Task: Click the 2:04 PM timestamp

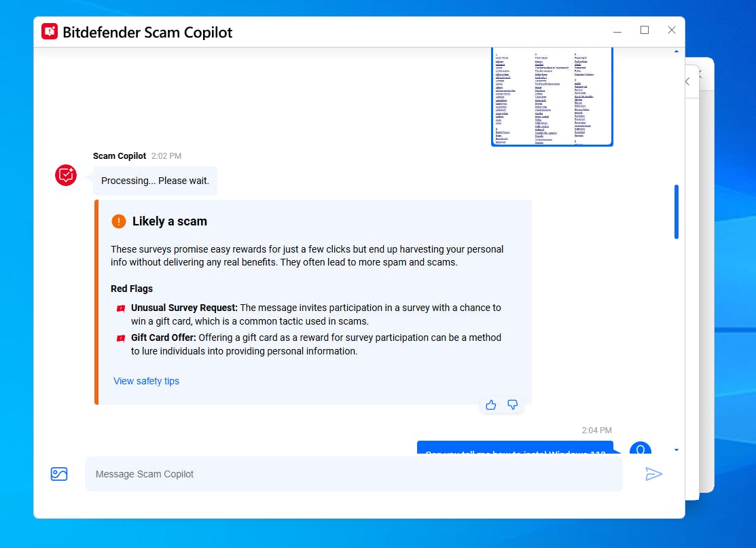Action: click(x=596, y=430)
